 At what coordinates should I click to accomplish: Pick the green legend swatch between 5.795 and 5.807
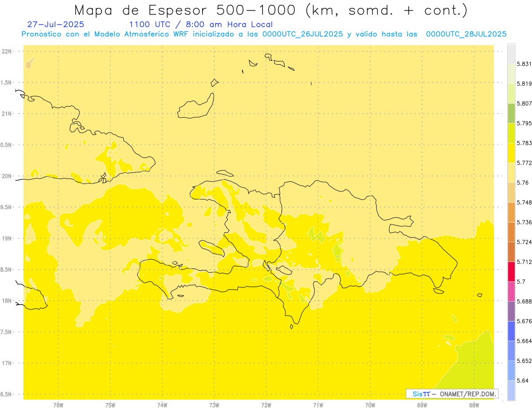(511, 113)
